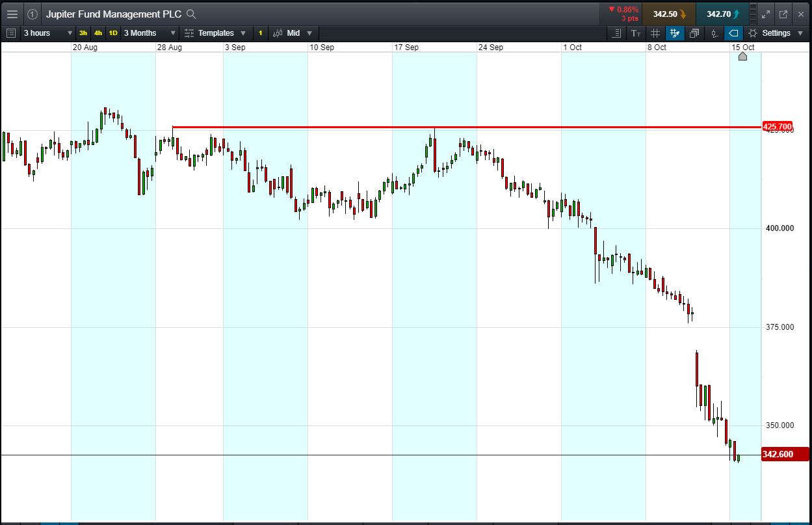Expand the Templates dropdown
Image resolution: width=812 pixels, height=525 pixels.
click(x=215, y=33)
